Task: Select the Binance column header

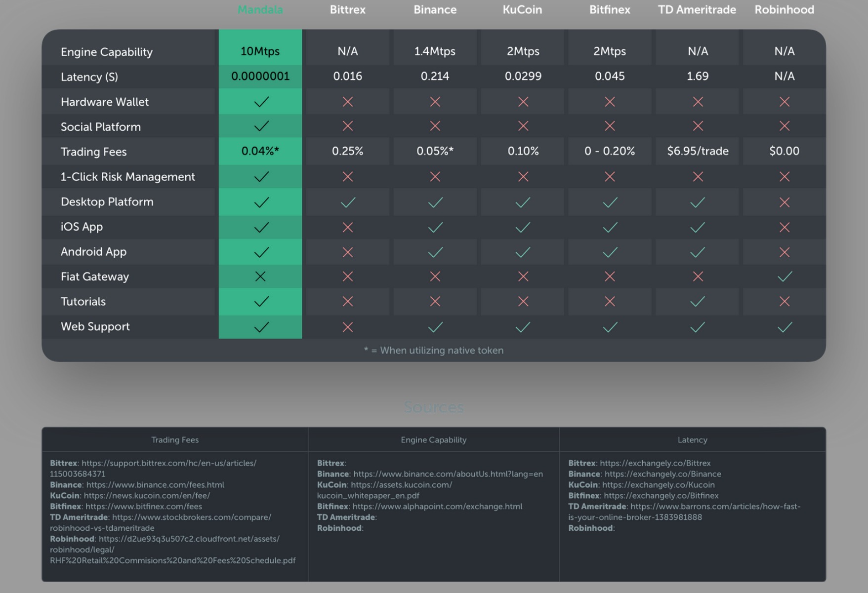Action: (x=435, y=10)
